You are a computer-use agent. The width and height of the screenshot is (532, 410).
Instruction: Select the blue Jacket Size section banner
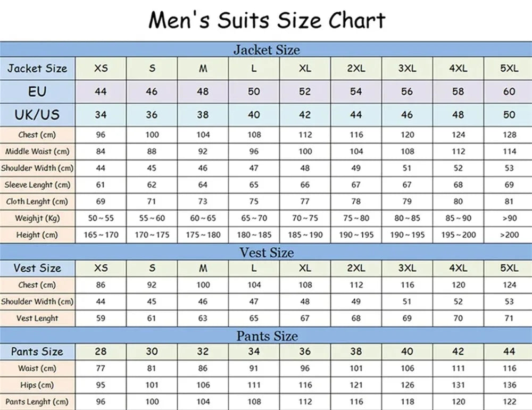[x=267, y=50]
